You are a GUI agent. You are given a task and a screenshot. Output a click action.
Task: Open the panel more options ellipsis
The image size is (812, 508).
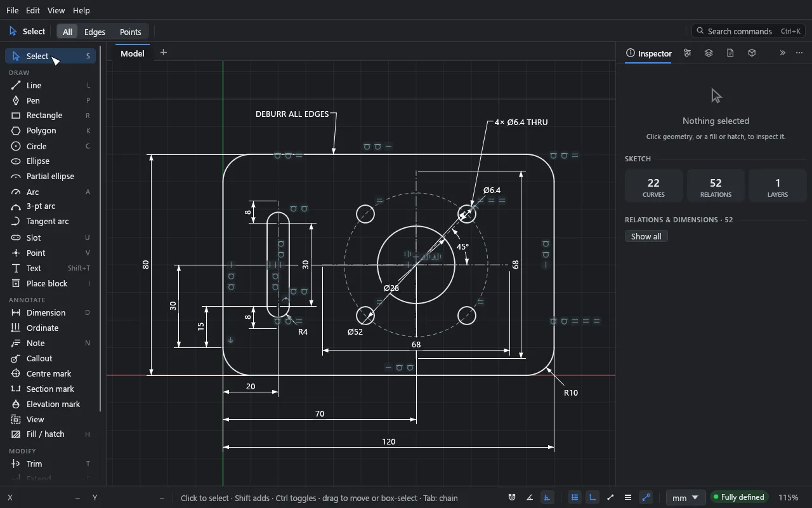tap(799, 53)
